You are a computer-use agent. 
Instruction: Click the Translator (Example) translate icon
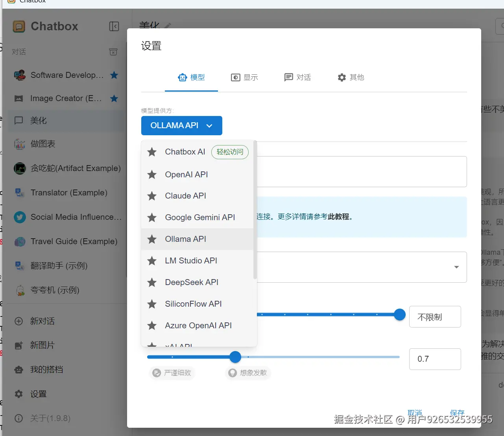(19, 193)
